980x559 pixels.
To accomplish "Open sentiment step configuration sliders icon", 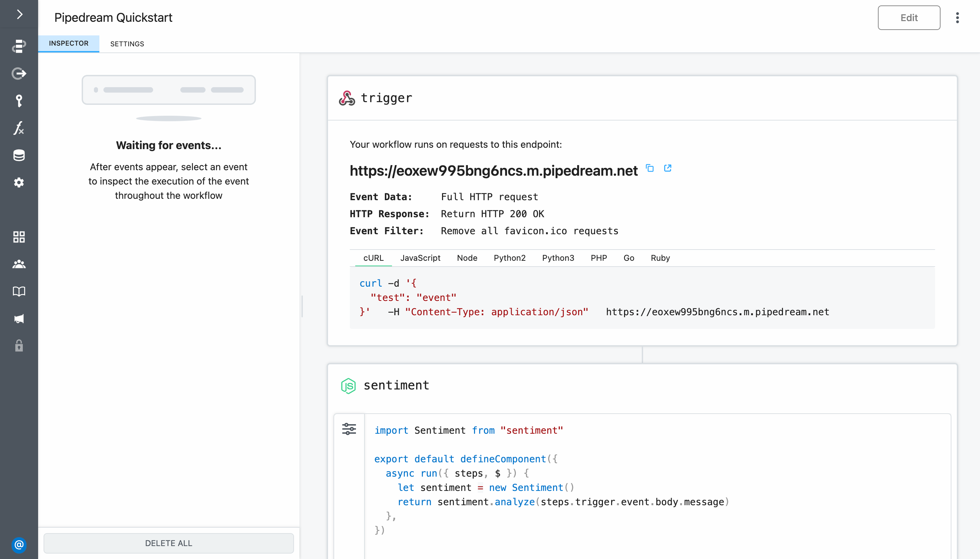I will point(349,429).
